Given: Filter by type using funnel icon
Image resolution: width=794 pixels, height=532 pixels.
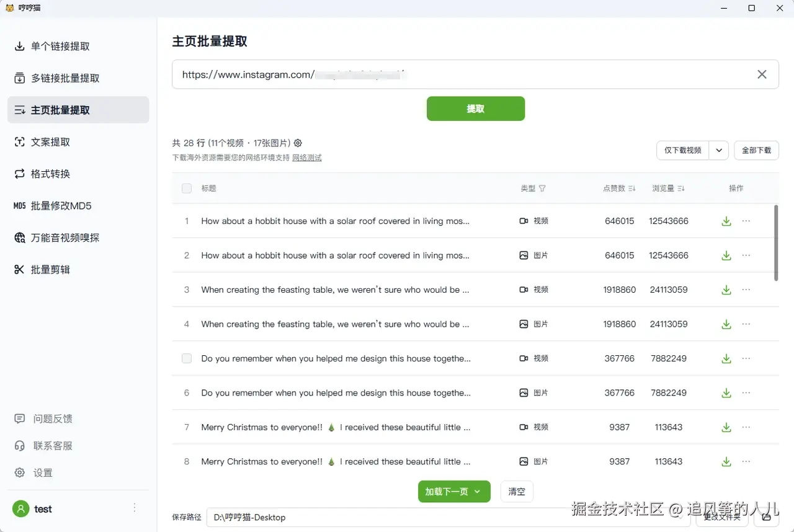Looking at the screenshot, I should [x=542, y=188].
